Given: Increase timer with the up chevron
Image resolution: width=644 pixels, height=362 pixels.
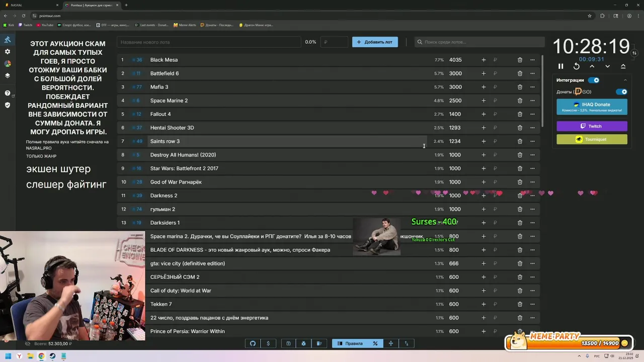Looking at the screenshot, I should click(x=592, y=66).
